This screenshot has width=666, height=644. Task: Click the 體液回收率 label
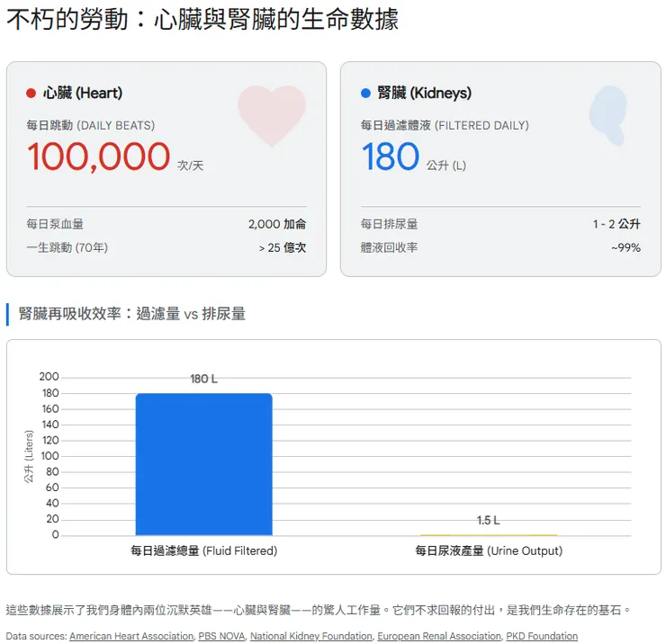pos(389,247)
